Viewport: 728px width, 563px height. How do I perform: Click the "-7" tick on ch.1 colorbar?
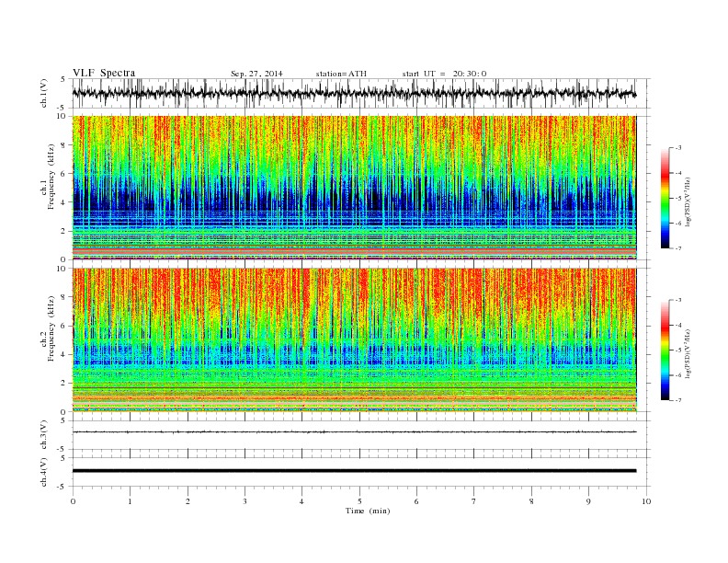677,248
